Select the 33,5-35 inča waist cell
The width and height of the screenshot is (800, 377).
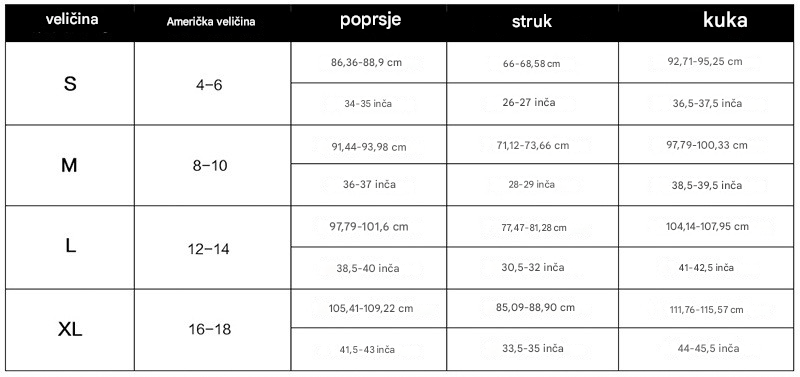click(x=533, y=349)
